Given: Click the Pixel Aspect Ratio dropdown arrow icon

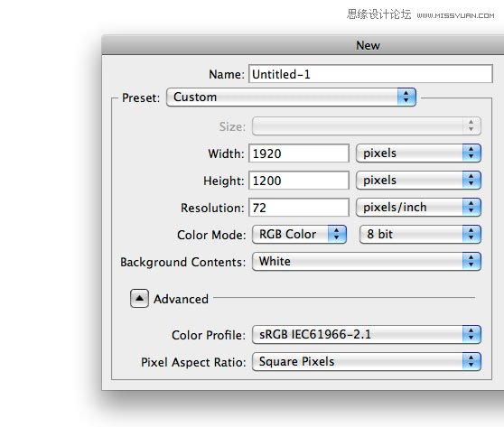Looking at the screenshot, I should click(x=471, y=361).
